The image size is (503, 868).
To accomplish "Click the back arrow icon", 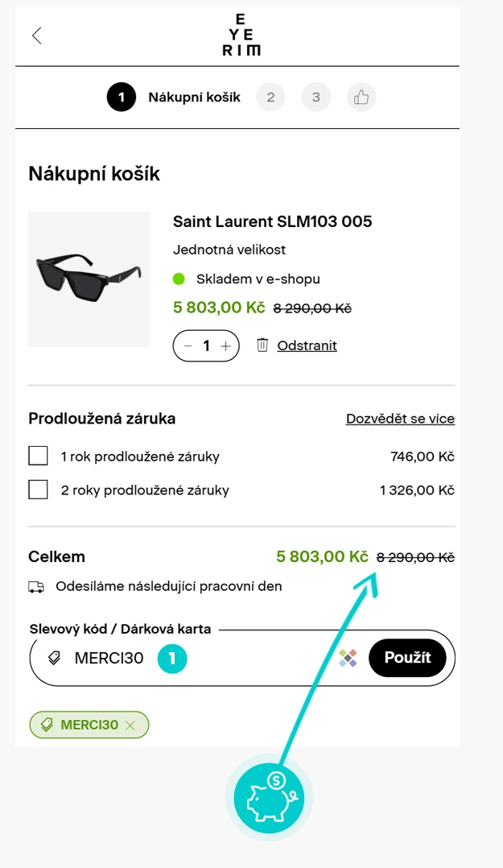I will [x=36, y=35].
